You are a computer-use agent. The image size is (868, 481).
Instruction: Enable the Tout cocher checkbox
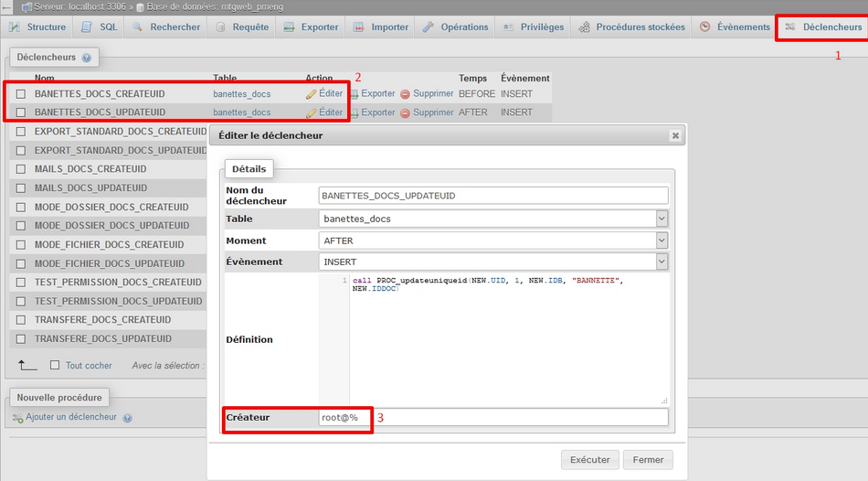click(x=55, y=365)
